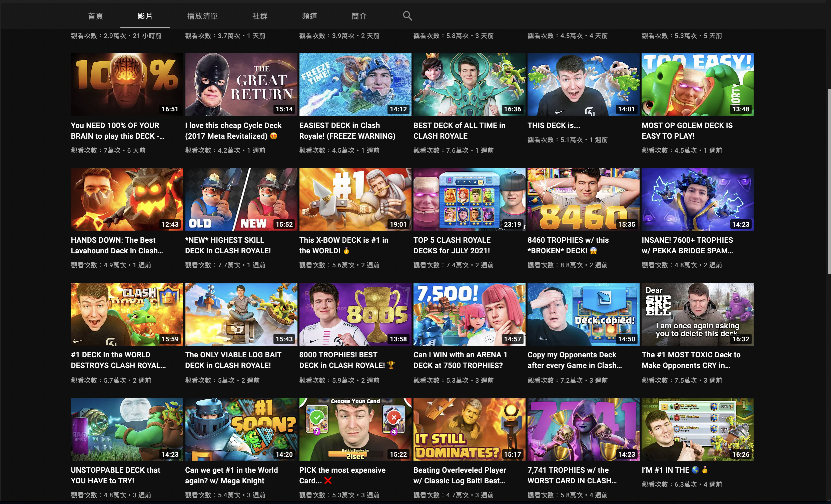Click '7,741 TROPHIES w/ the WORST CARD' title
Image resolution: width=831 pixels, height=504 pixels.
(x=572, y=475)
